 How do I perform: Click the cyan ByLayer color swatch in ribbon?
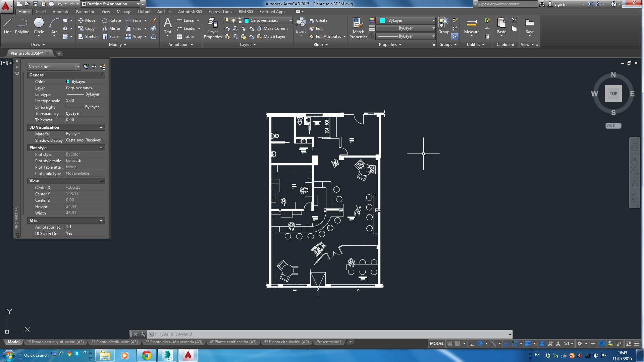(382, 20)
